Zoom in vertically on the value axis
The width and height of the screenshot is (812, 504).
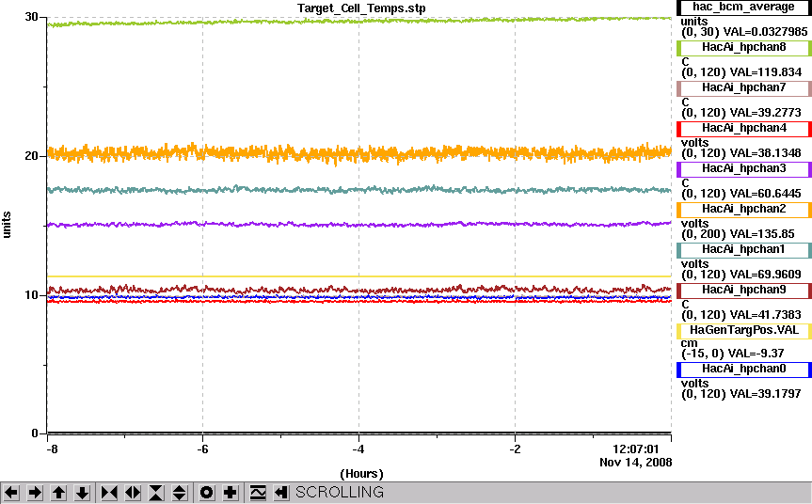(156, 492)
